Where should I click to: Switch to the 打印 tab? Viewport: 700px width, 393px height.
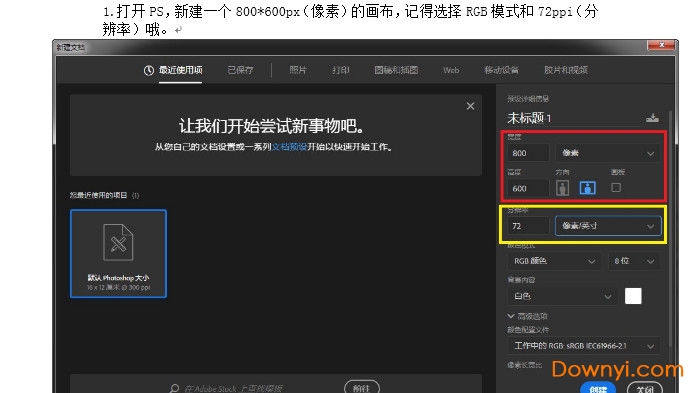[341, 70]
